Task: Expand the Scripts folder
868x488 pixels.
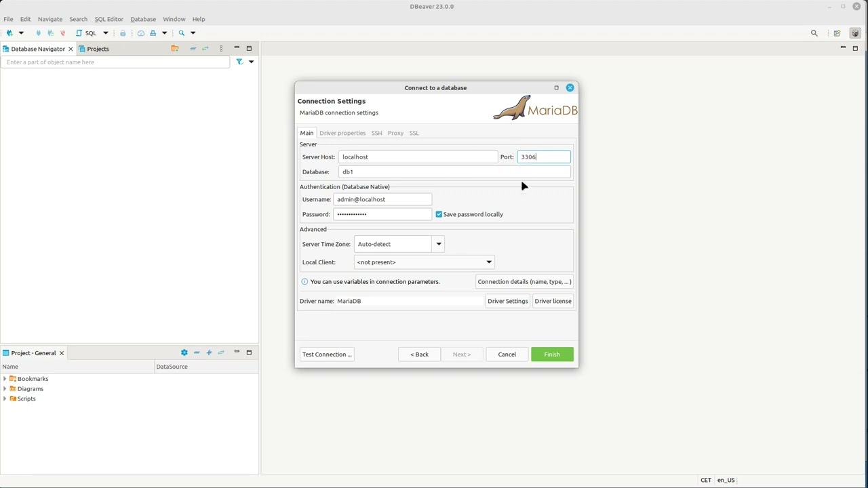Action: tap(5, 399)
